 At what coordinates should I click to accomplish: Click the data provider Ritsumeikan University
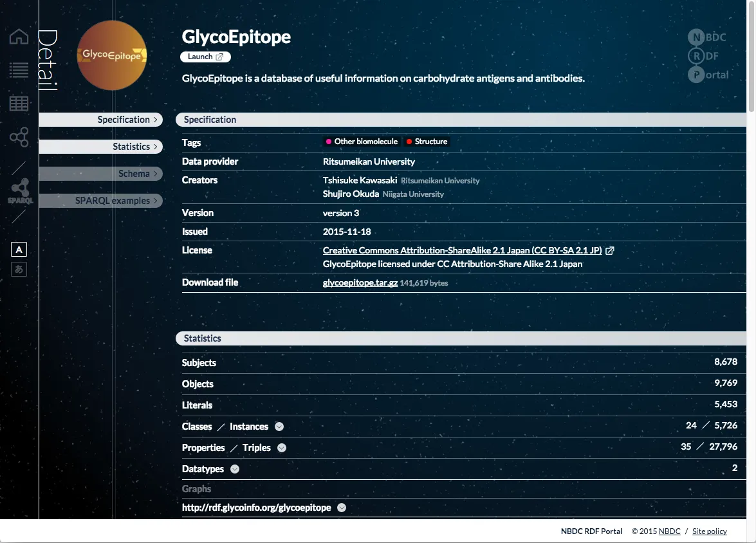point(369,161)
